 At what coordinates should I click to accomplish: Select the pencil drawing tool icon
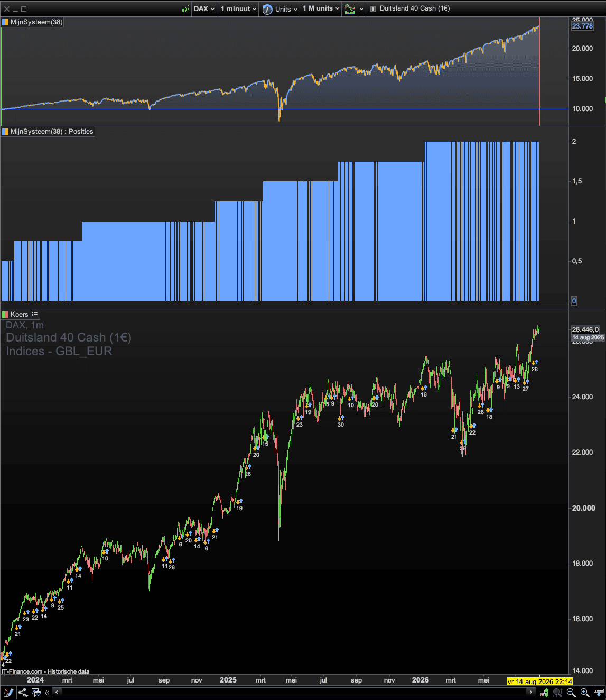[8, 693]
